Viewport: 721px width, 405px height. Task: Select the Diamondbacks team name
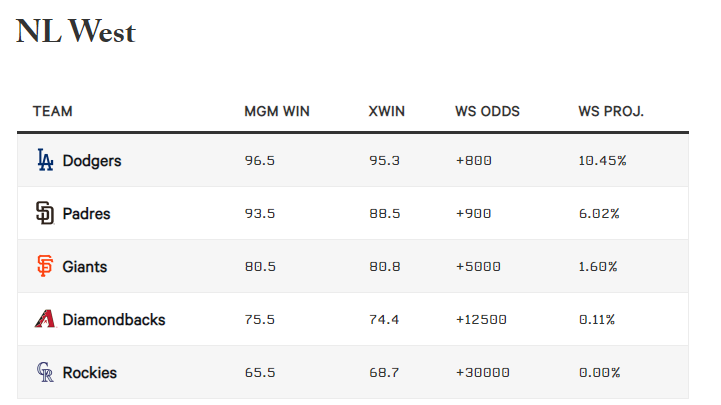(x=114, y=320)
